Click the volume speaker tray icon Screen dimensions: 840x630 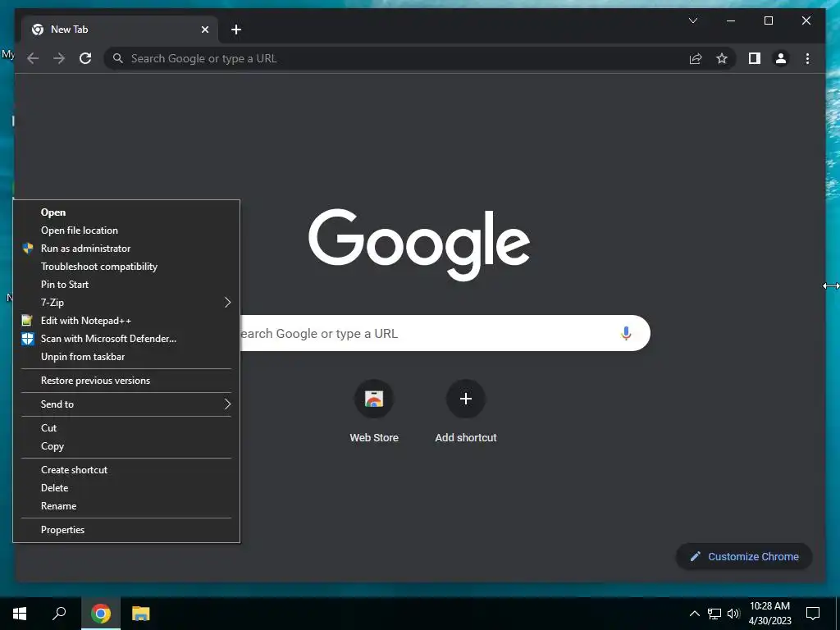733,614
